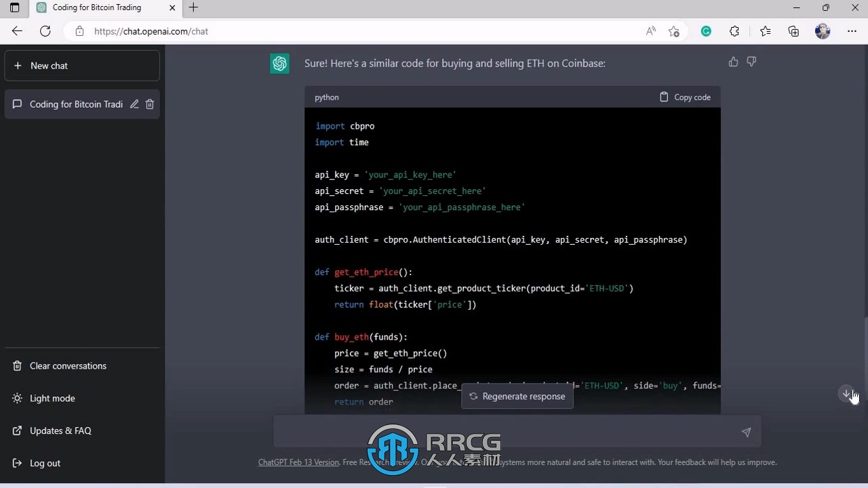Screen dimensions: 868x488
Task: Click the 'Sure! Here's a similar code' message
Action: pos(455,63)
